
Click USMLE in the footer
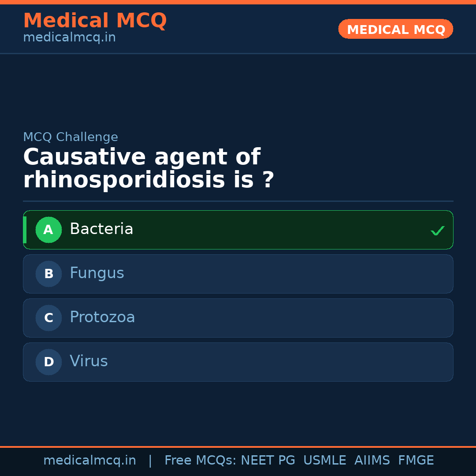(324, 461)
